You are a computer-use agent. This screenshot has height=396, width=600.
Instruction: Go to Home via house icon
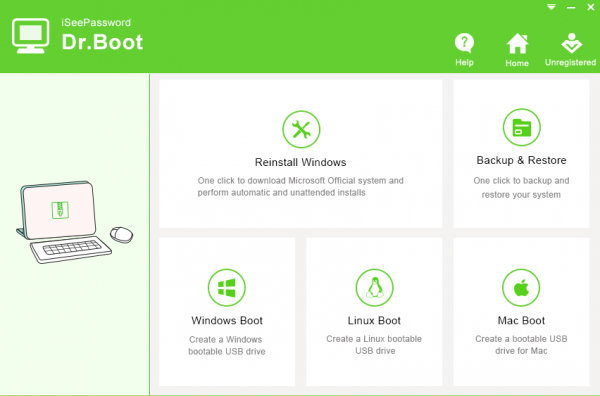tap(517, 43)
